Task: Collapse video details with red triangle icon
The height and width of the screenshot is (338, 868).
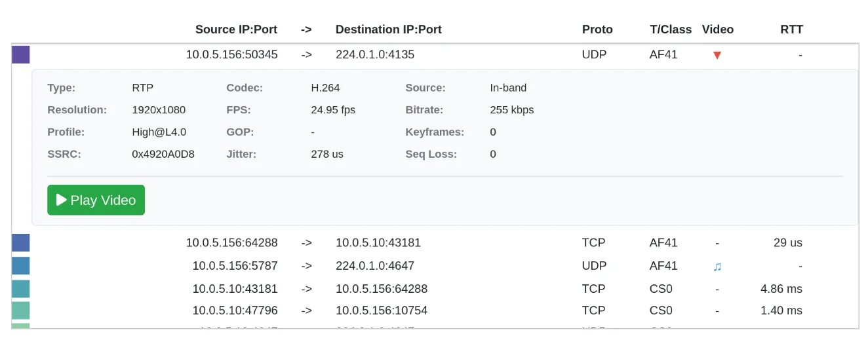Action: [x=717, y=55]
